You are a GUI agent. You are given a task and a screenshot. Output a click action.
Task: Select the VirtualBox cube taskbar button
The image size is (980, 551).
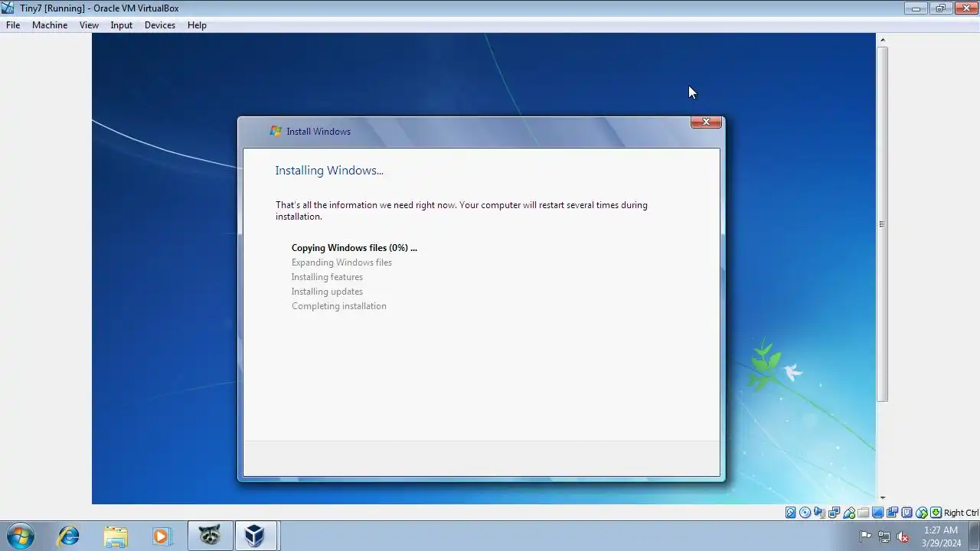point(255,536)
